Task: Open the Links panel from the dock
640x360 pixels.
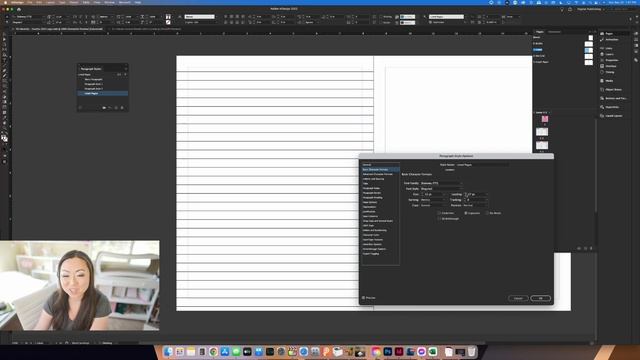Action: 609,48
